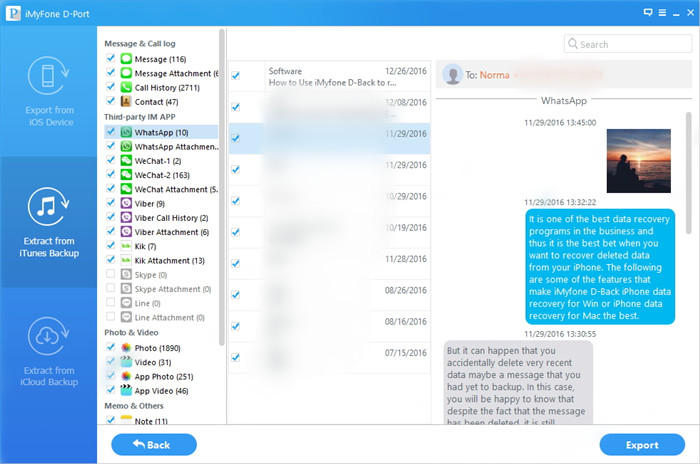
Task: Enable the Skype (0) checkbox
Action: [x=111, y=274]
